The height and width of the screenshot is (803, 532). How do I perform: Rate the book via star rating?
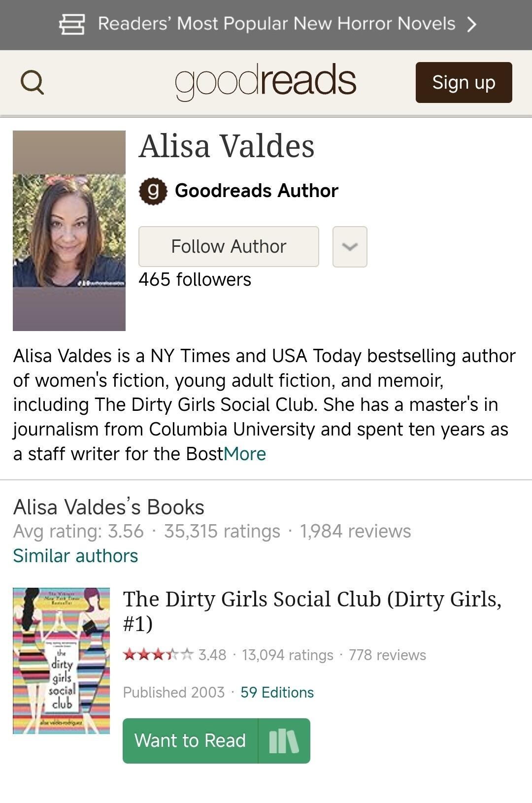(x=158, y=655)
